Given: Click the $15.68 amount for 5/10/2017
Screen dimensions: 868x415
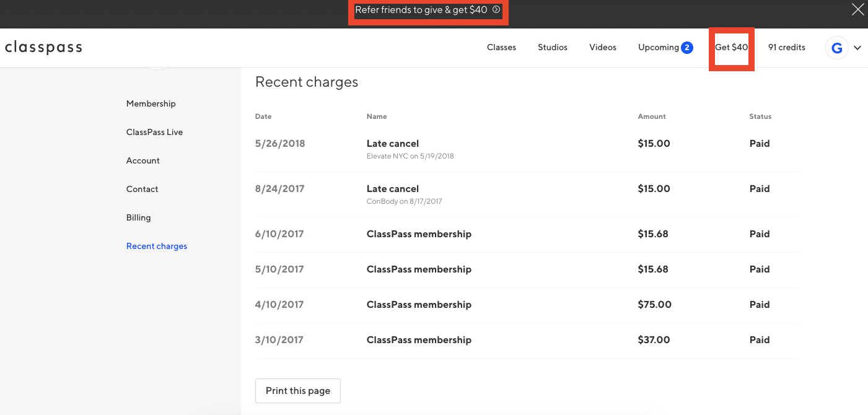Looking at the screenshot, I should (x=654, y=269).
